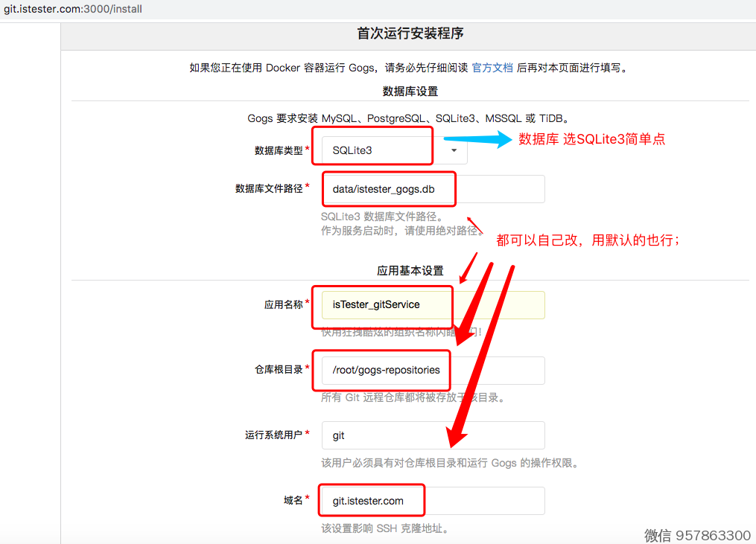This screenshot has height=544, width=756.
Task: Click the 域名 field label
Action: [293, 501]
